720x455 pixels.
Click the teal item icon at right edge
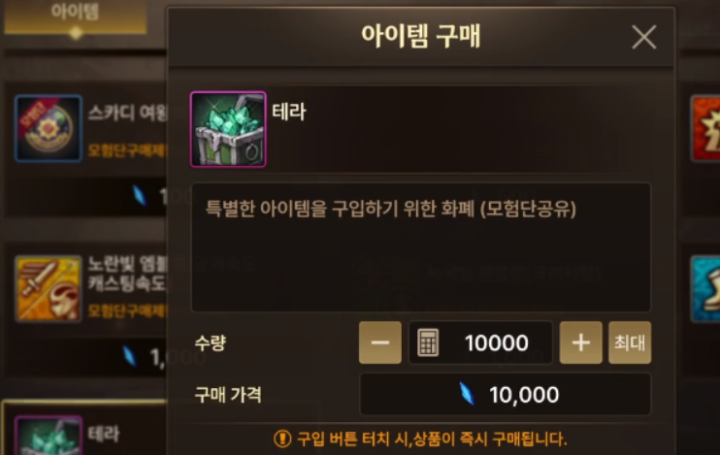coord(705,289)
